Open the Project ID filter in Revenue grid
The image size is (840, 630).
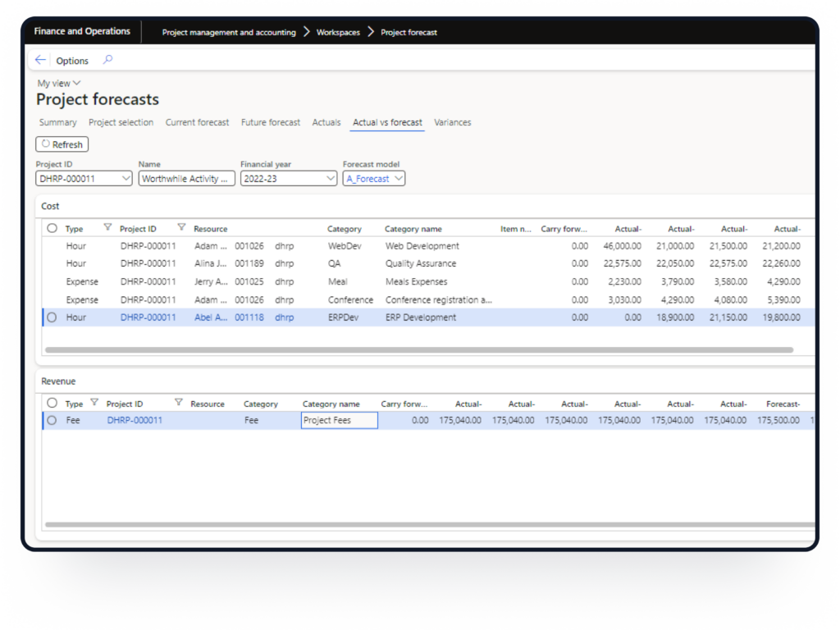tap(178, 403)
